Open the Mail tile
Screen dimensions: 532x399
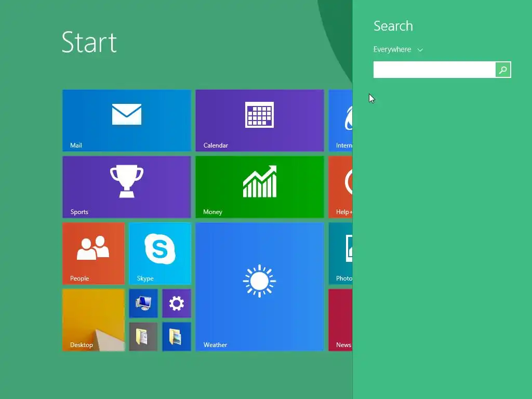click(x=127, y=121)
